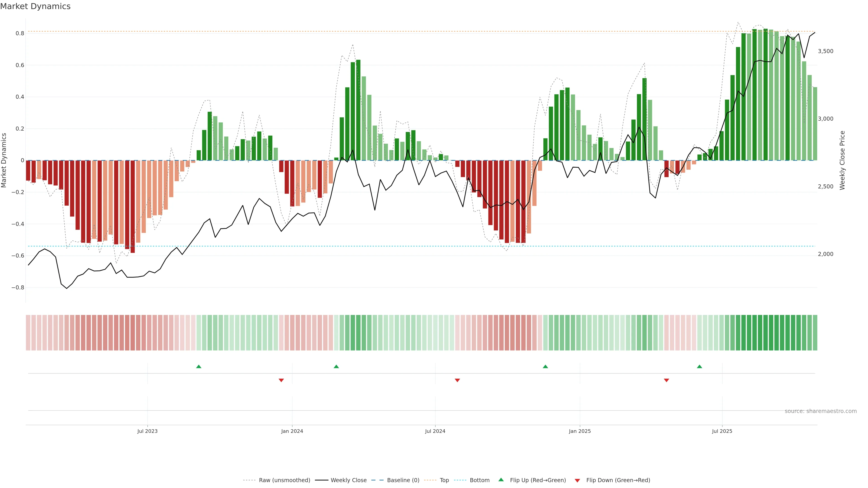868x488 pixels.
Task: Click the Flip Down red triangle legend icon
Action: click(x=577, y=480)
